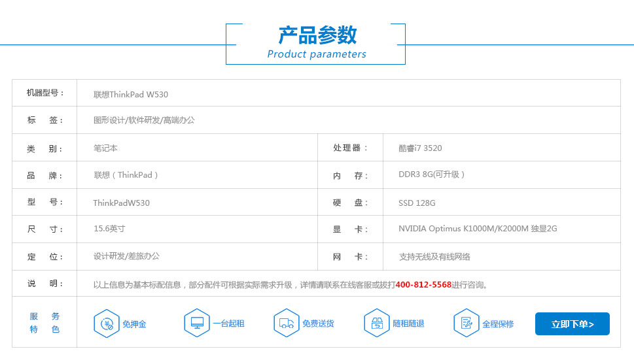Screen dimensions: 634x364
Task: Click the 尺寸 row label
Action: (x=45, y=229)
